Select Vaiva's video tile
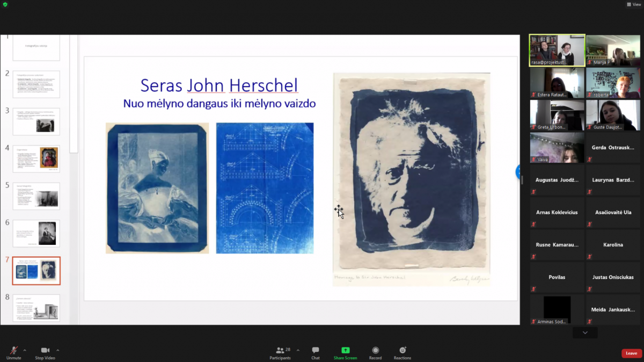This screenshot has width=644, height=362. pos(557,148)
